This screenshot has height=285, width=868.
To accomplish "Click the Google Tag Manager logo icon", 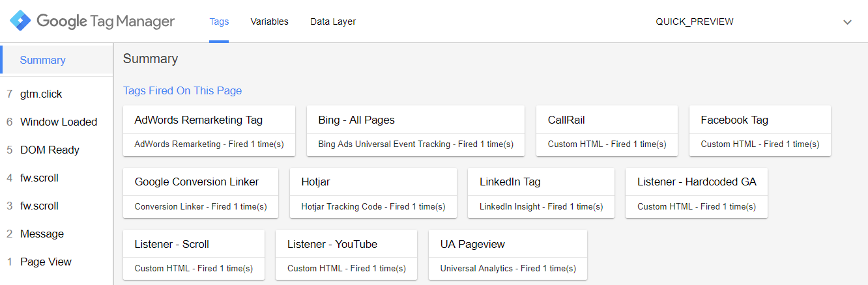I will point(20,21).
